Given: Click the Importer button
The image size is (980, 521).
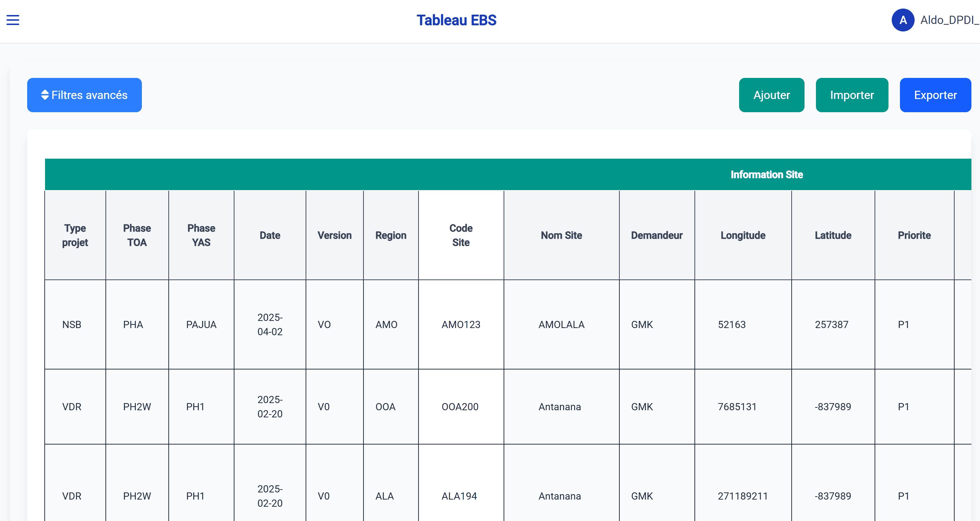Looking at the screenshot, I should coord(851,95).
